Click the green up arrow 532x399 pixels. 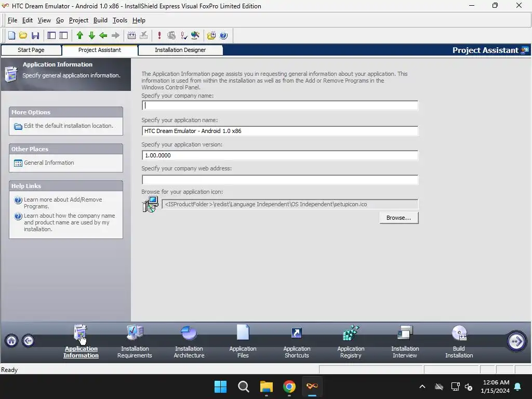80,35
